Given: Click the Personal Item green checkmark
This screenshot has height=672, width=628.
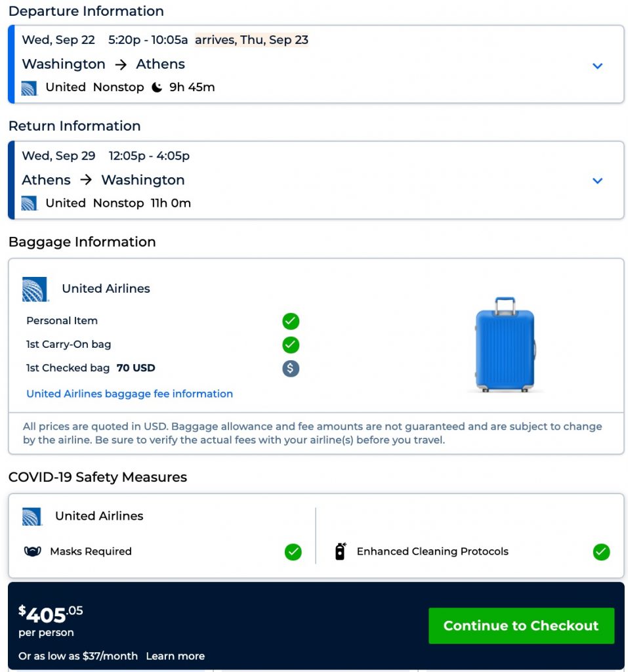Looking at the screenshot, I should pyautogui.click(x=291, y=321).
